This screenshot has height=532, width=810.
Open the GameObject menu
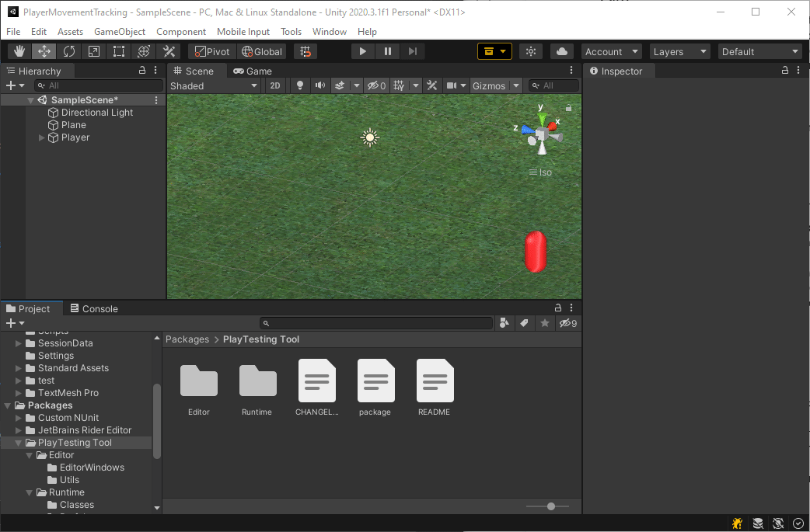[120, 32]
